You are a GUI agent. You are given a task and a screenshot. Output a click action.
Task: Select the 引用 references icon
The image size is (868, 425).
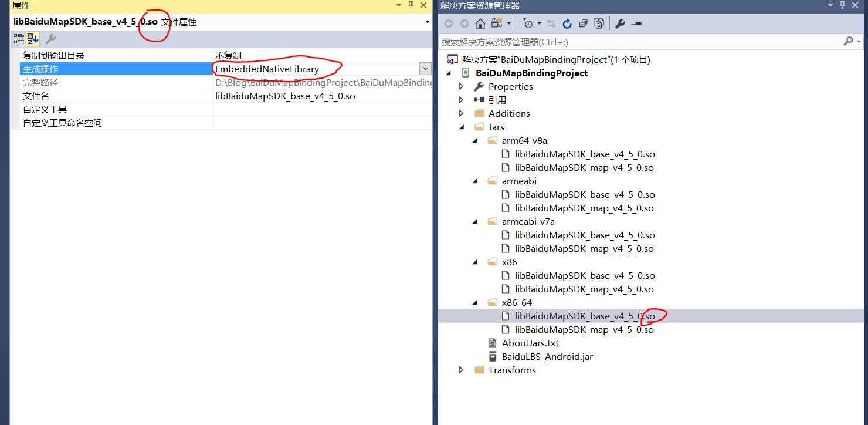pos(479,100)
